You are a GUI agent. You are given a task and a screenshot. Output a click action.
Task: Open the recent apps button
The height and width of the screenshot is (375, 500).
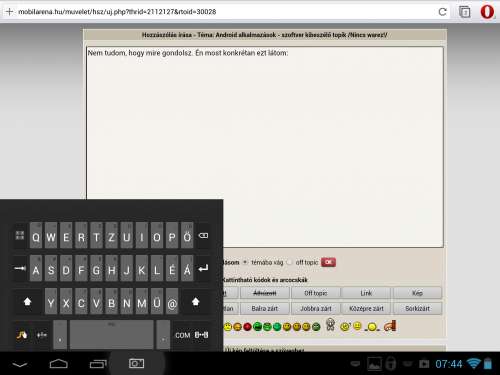98,364
